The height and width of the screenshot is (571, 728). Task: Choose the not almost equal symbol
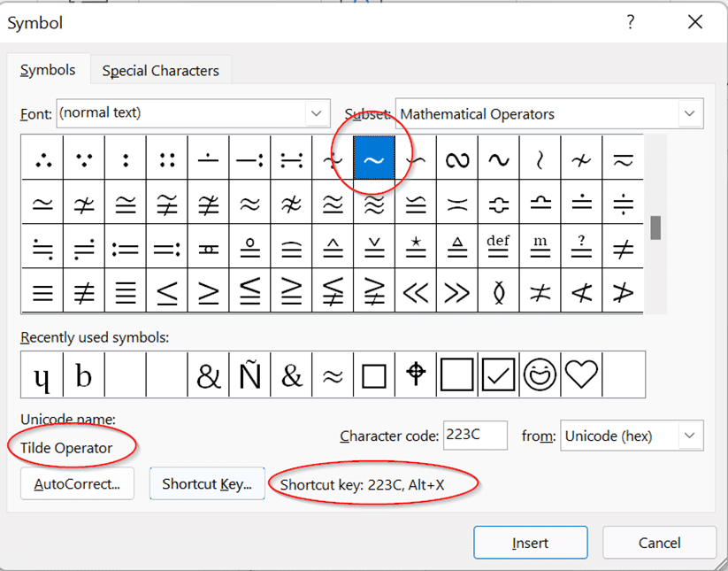[291, 202]
